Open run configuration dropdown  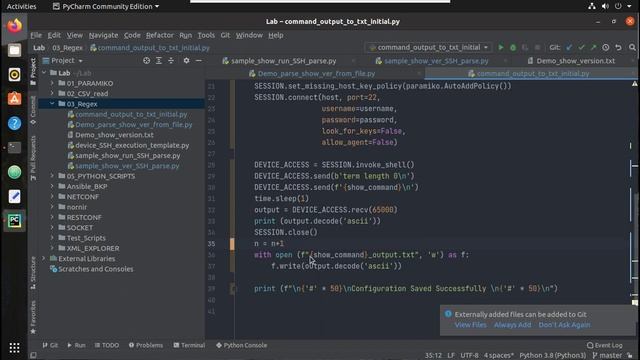tap(429, 47)
